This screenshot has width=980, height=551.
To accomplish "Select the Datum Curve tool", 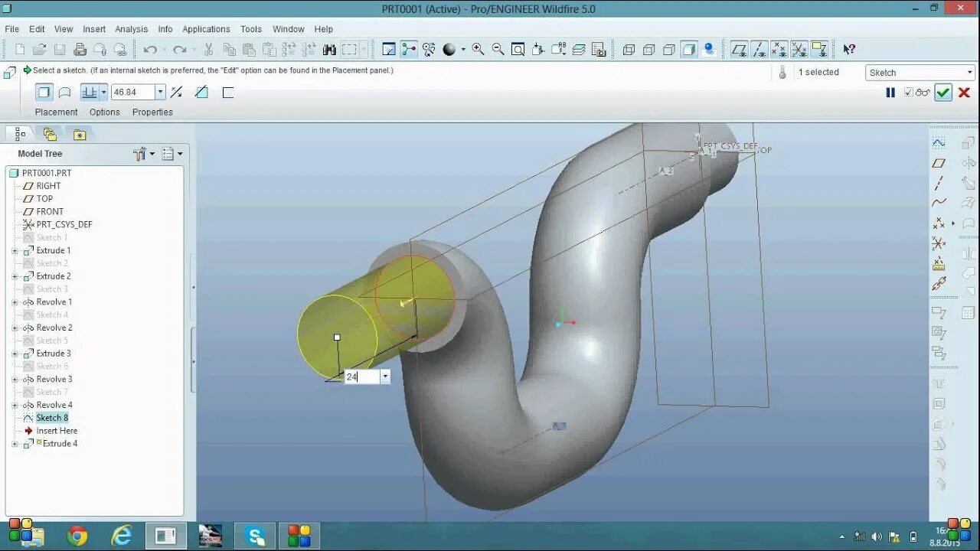I will pyautogui.click(x=939, y=203).
